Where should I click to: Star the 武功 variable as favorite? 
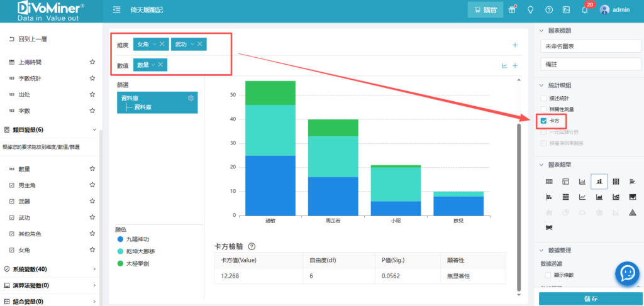click(x=92, y=217)
